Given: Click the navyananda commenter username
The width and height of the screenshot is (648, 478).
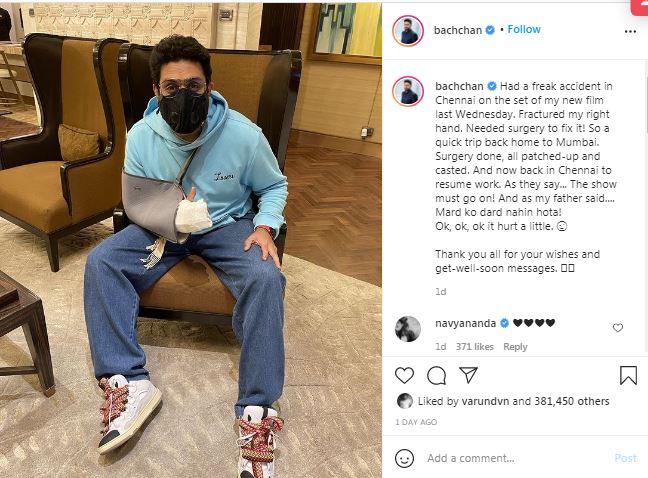Looking at the screenshot, I should [465, 323].
